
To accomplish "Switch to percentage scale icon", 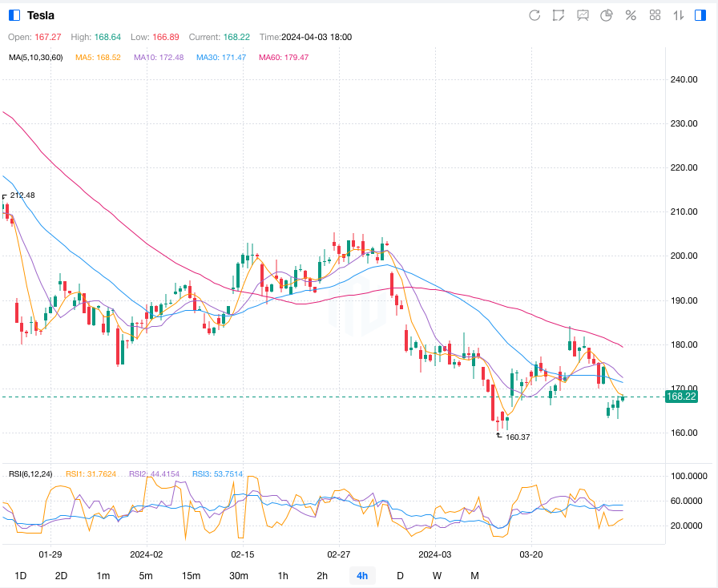I will pos(631,15).
